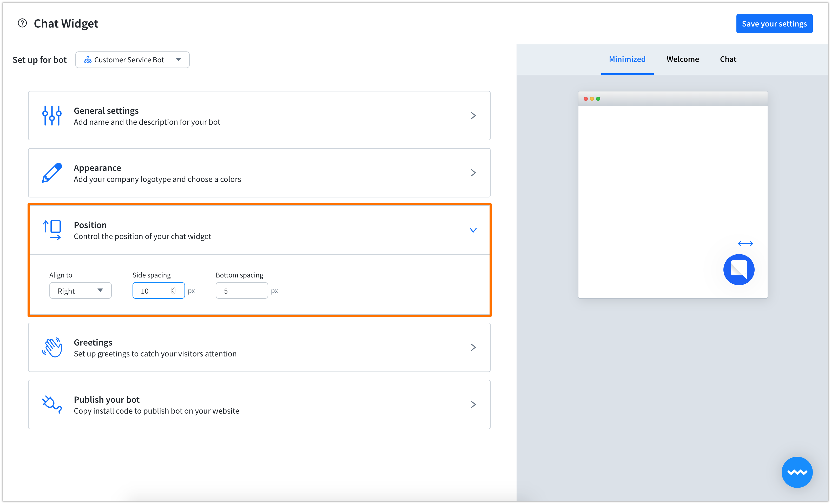Edit the Side spacing input field
Viewport: 831px width, 504px height.
point(157,290)
